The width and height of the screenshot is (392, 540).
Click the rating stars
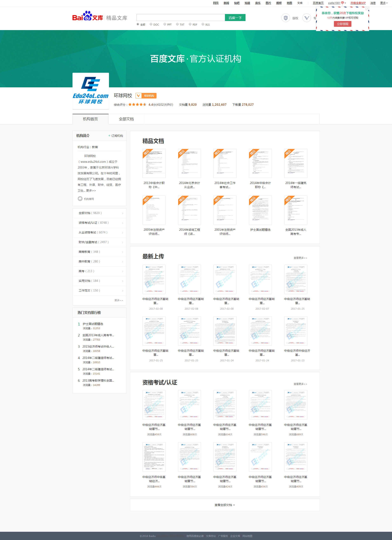(137, 104)
